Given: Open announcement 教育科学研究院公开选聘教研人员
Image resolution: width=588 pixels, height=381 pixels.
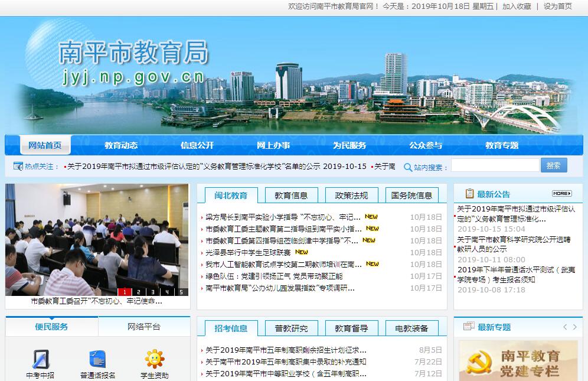Looking at the screenshot, I should click(514, 244).
